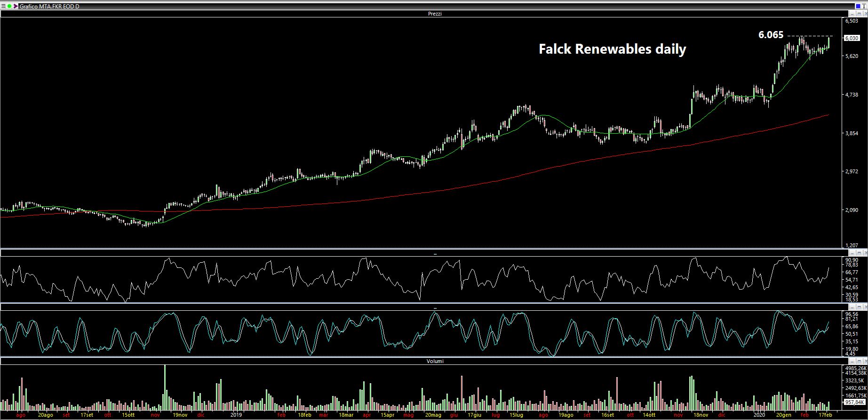Click the 4,738 price axis label

coord(851,95)
